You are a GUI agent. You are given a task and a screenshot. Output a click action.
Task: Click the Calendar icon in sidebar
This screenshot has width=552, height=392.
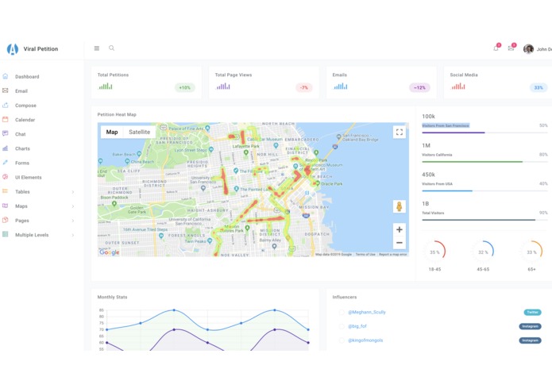(6, 120)
